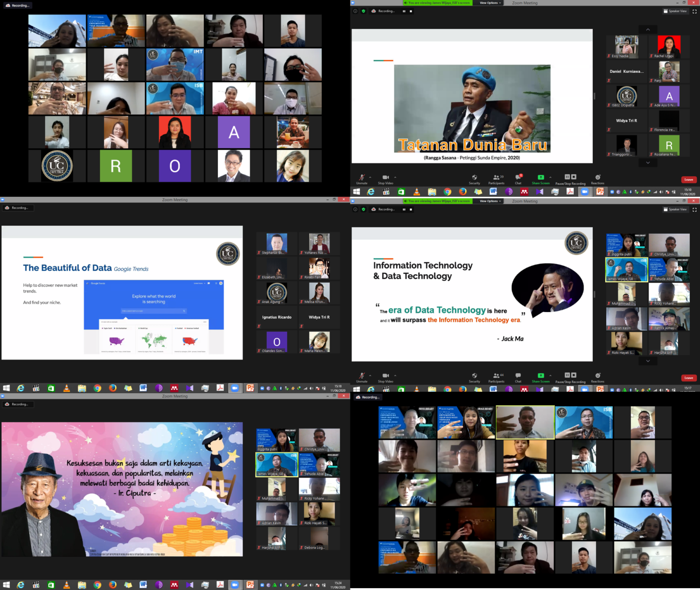
Task: Click Share Screen in the 44-participant Zoom toolbar
Action: click(540, 376)
